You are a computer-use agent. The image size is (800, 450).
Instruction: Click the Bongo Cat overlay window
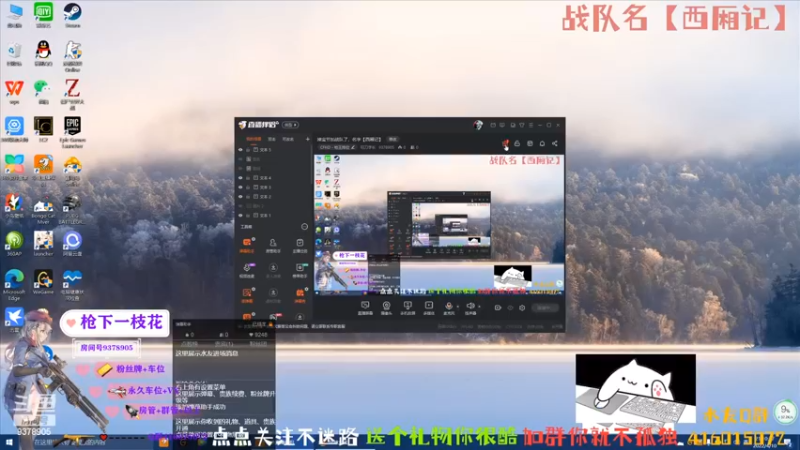coord(635,389)
